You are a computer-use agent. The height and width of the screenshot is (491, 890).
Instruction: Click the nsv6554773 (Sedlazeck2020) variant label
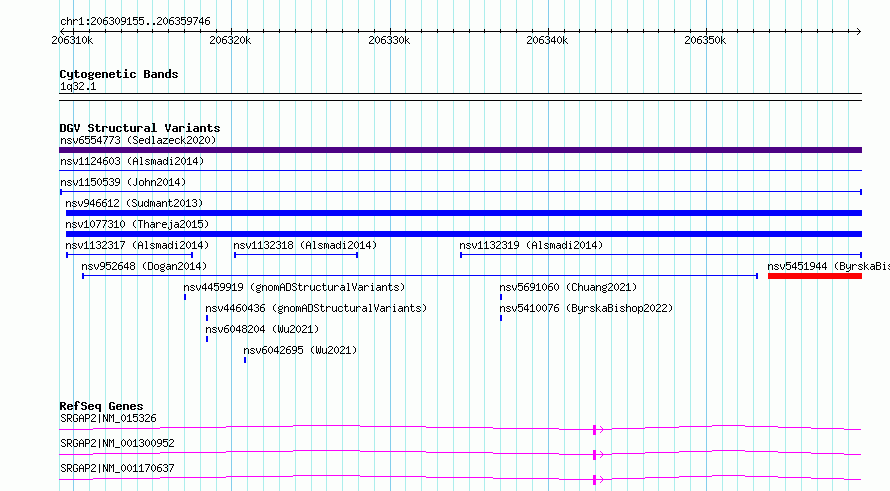[x=138, y=140]
